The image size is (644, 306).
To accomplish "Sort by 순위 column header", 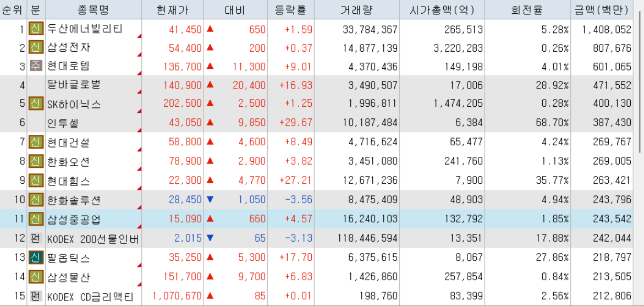I will pyautogui.click(x=13, y=10).
